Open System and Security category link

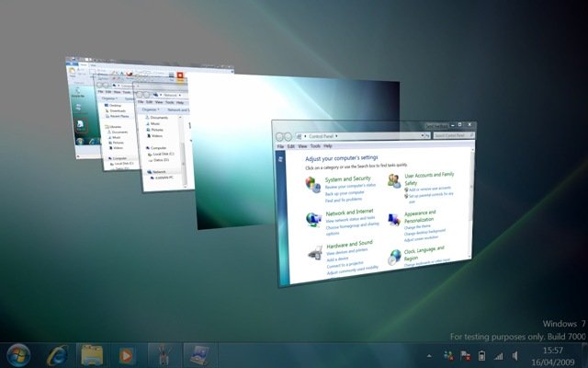coord(347,178)
